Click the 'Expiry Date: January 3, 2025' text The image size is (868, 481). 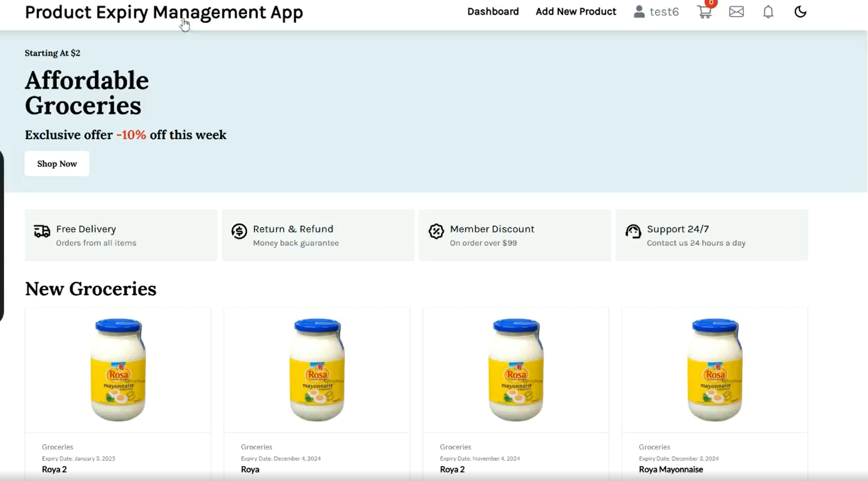tap(79, 459)
